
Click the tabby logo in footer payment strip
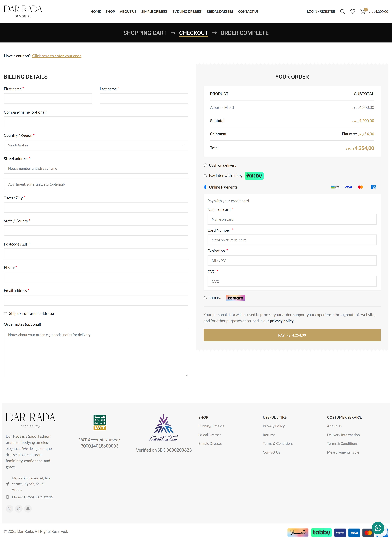click(x=321, y=532)
